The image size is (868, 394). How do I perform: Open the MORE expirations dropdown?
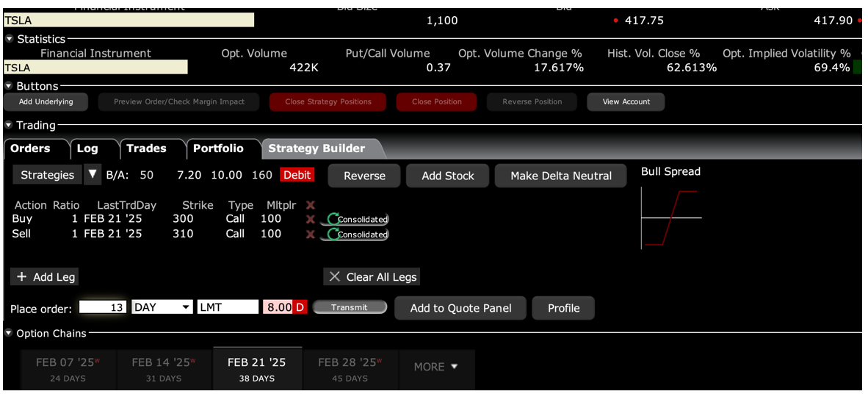[x=436, y=367]
